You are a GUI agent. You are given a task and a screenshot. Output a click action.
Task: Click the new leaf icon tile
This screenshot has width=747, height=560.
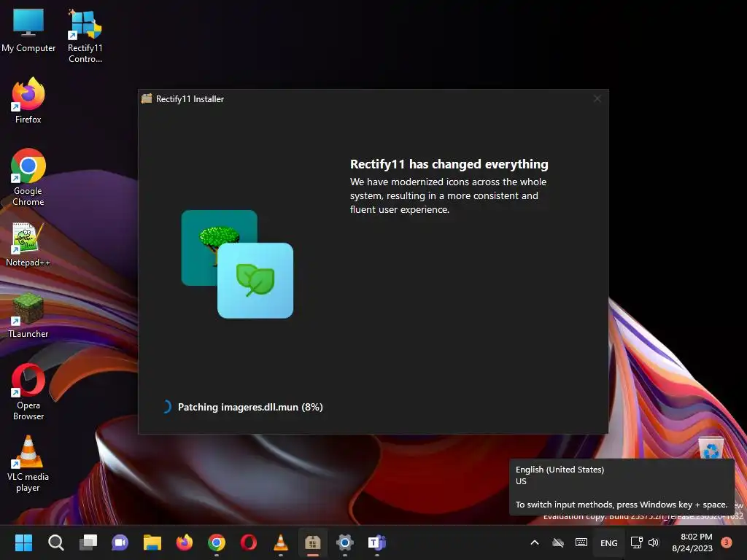(255, 281)
